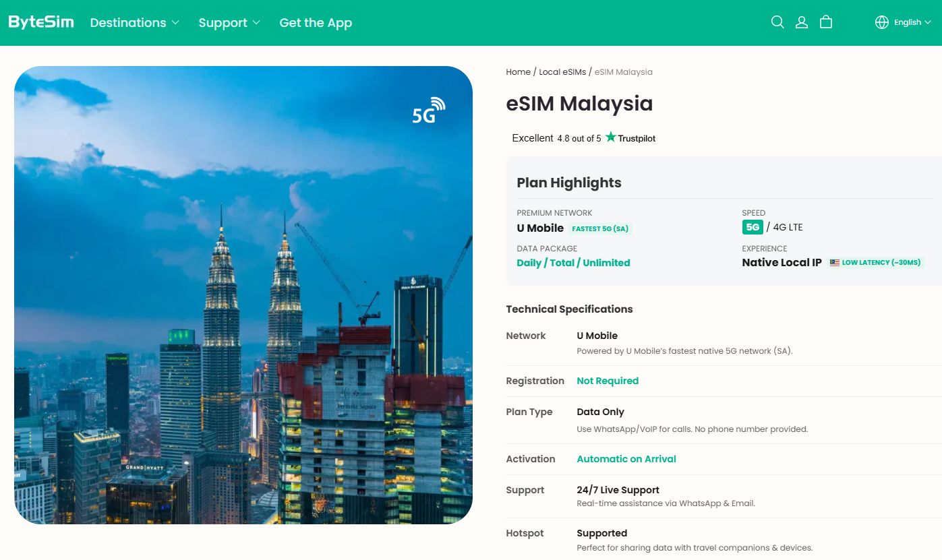The width and height of the screenshot is (942, 560).
Task: Click the 5G speed badge
Action: coord(753,227)
